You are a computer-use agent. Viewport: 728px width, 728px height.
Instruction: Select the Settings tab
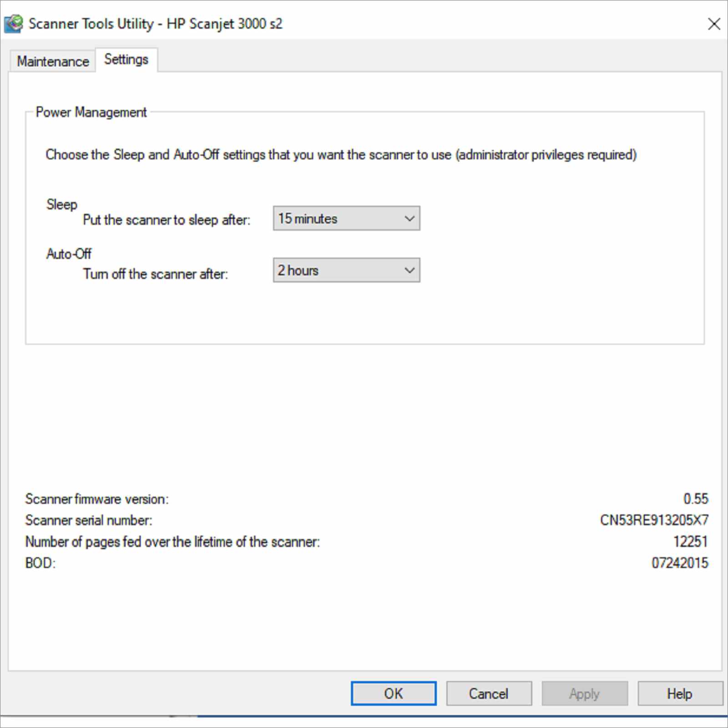coord(126,59)
